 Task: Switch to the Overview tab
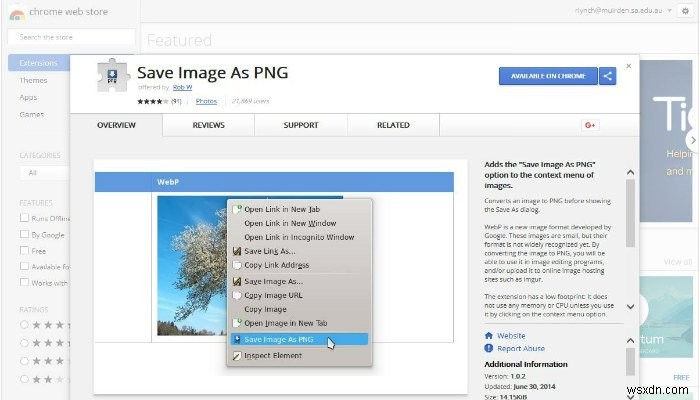tap(116, 125)
